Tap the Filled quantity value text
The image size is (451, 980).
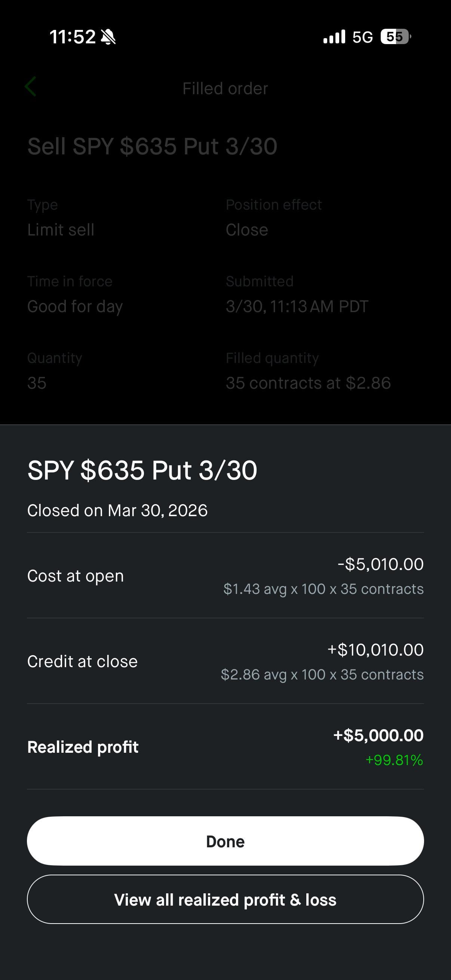308,383
